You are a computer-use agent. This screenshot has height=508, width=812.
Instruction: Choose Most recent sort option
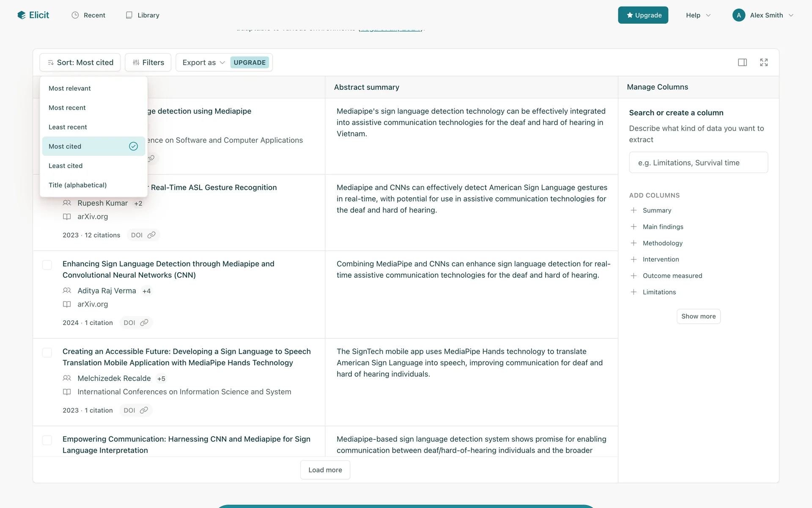coord(67,108)
